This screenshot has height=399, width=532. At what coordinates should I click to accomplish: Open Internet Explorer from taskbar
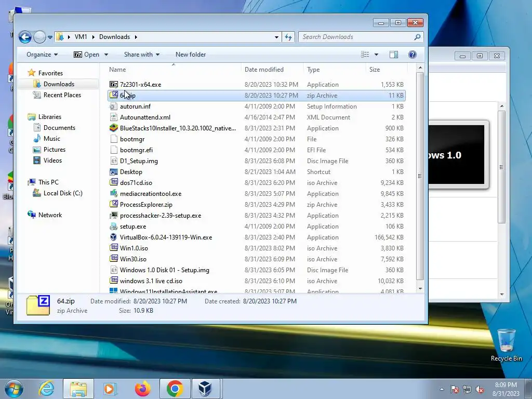click(46, 389)
